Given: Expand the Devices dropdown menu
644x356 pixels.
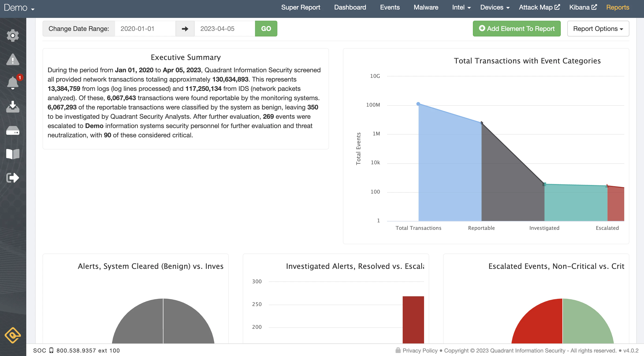Looking at the screenshot, I should coord(494,7).
